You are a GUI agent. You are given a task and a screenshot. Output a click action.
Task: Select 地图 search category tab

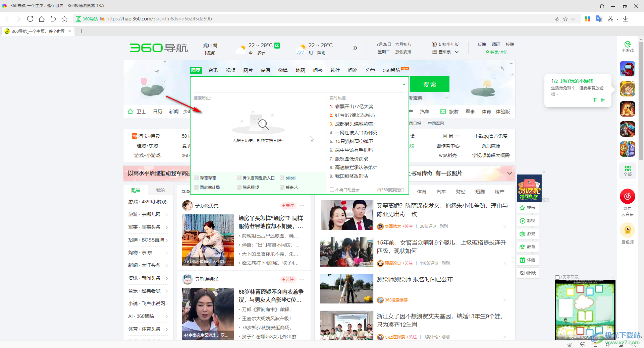click(300, 70)
